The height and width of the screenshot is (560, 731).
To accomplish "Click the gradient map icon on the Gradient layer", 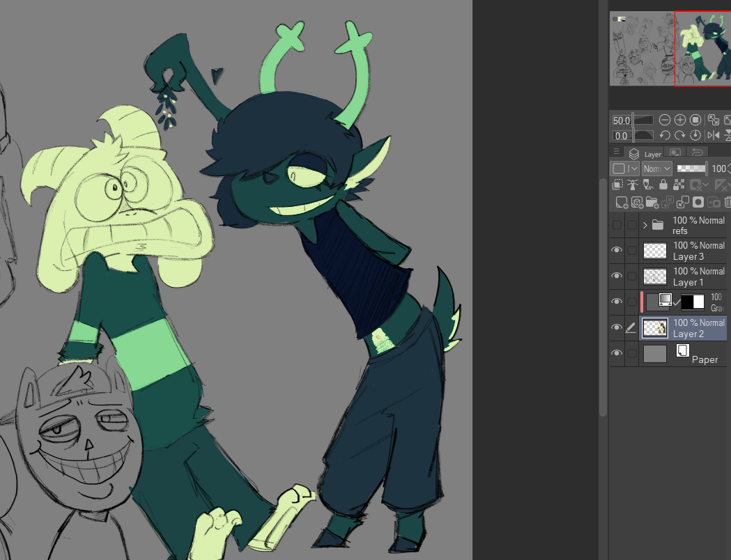I will tap(665, 300).
